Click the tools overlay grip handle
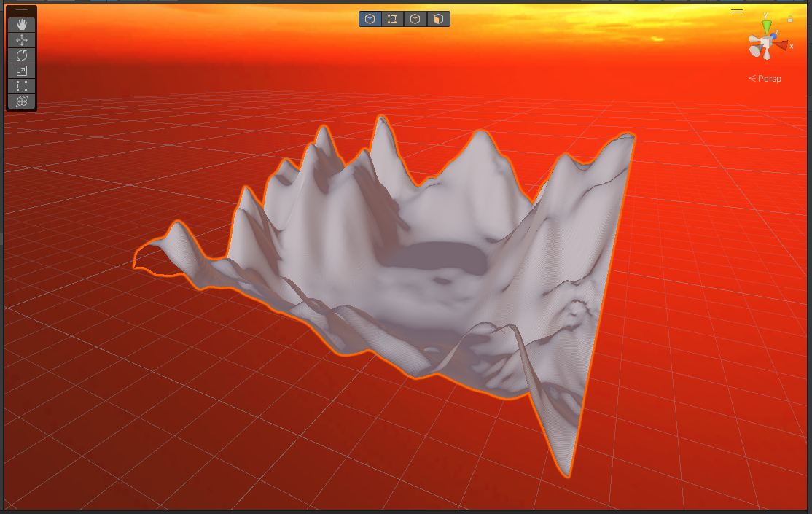 coord(22,11)
